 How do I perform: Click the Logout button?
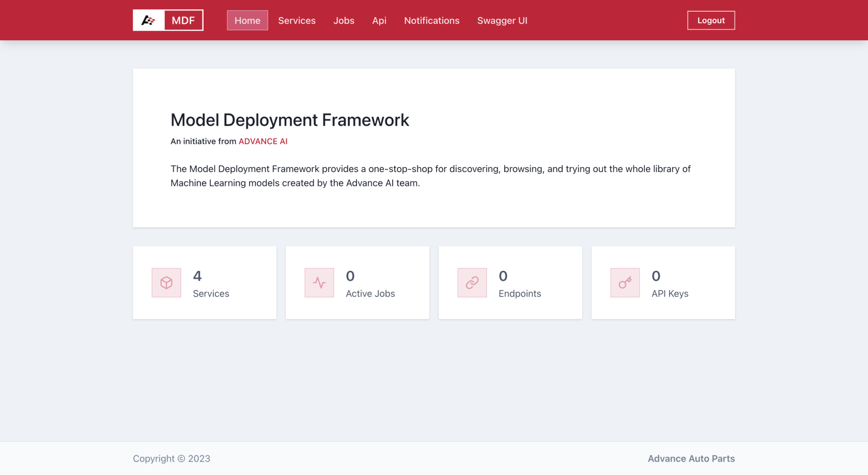[x=711, y=20]
